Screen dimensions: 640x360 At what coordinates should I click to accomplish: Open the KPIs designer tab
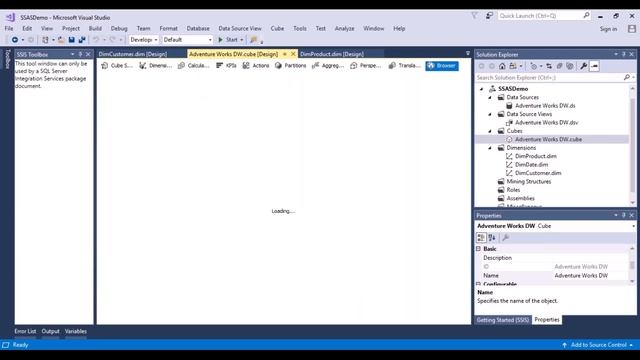(226, 65)
